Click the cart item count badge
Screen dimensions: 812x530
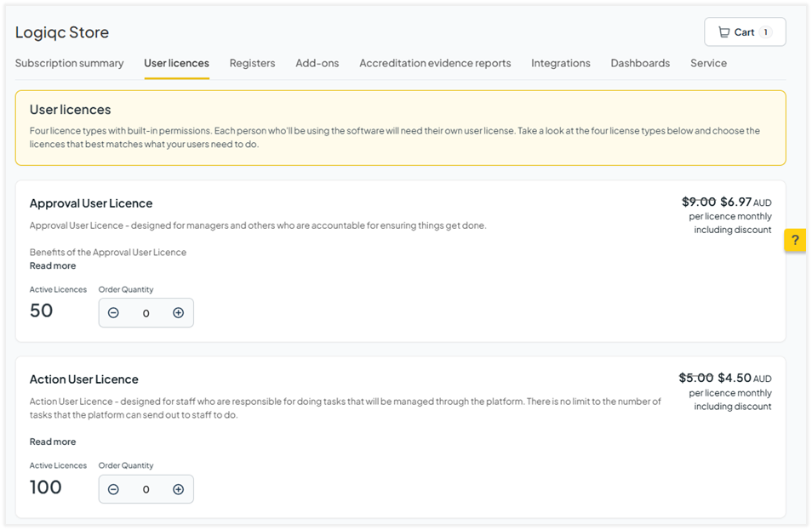tap(765, 32)
